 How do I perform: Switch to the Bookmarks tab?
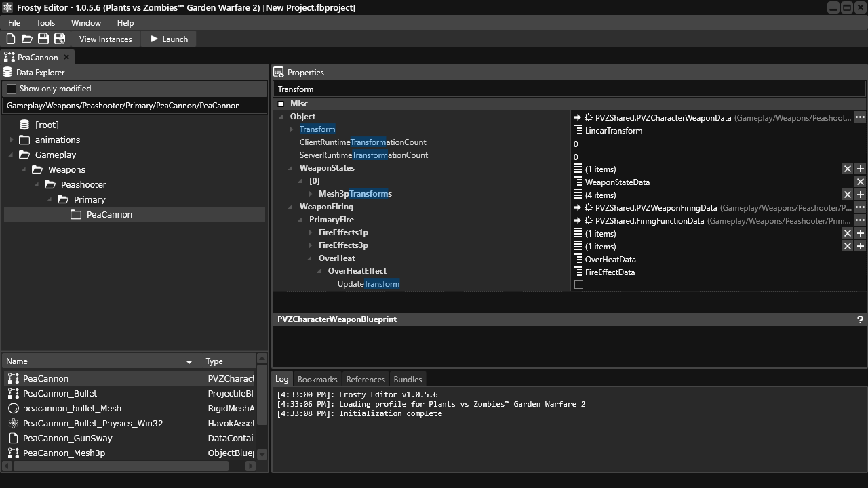tap(317, 380)
